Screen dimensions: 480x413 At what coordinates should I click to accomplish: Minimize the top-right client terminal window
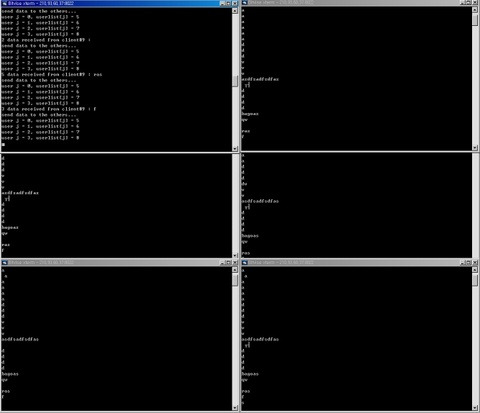click(463, 2)
